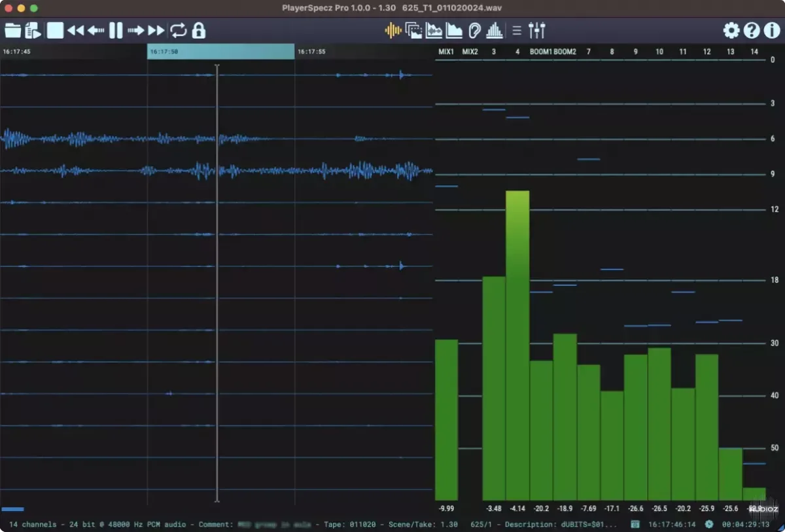Click the calendar icon in the status bar
This screenshot has width=785, height=532.
click(x=635, y=524)
